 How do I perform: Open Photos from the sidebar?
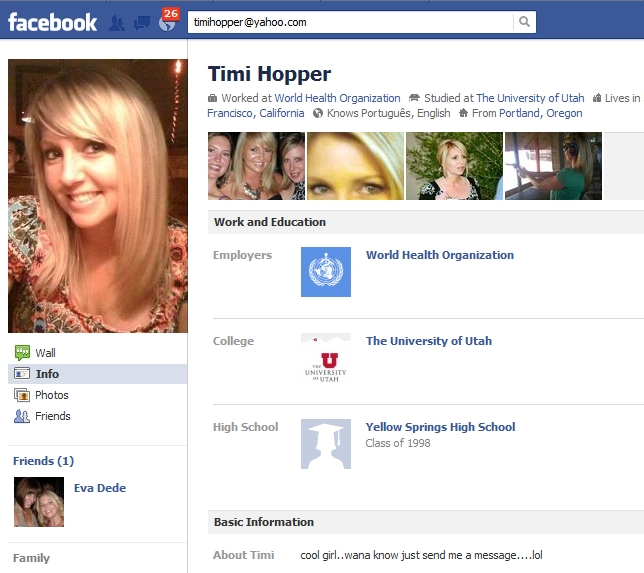pyautogui.click(x=52, y=395)
